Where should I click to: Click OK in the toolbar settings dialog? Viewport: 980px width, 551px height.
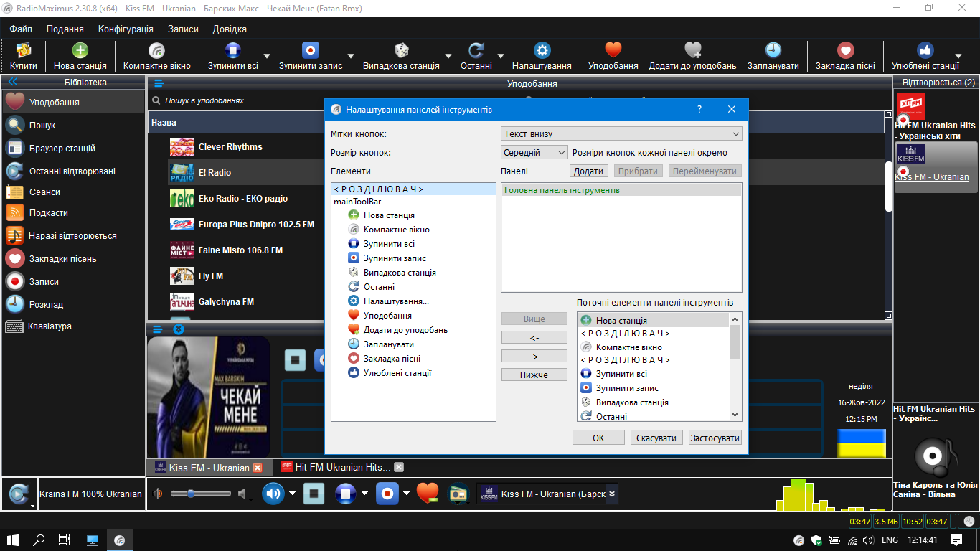point(598,438)
